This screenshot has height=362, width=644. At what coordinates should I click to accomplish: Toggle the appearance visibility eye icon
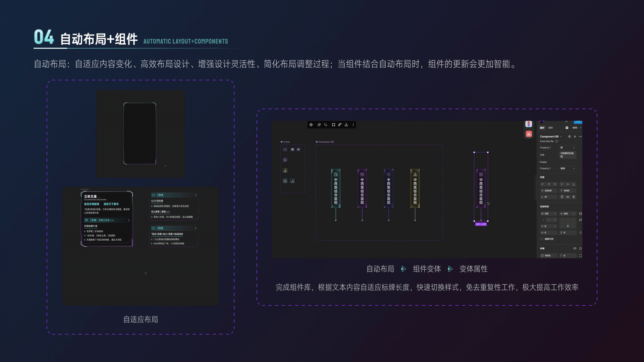coord(575,248)
